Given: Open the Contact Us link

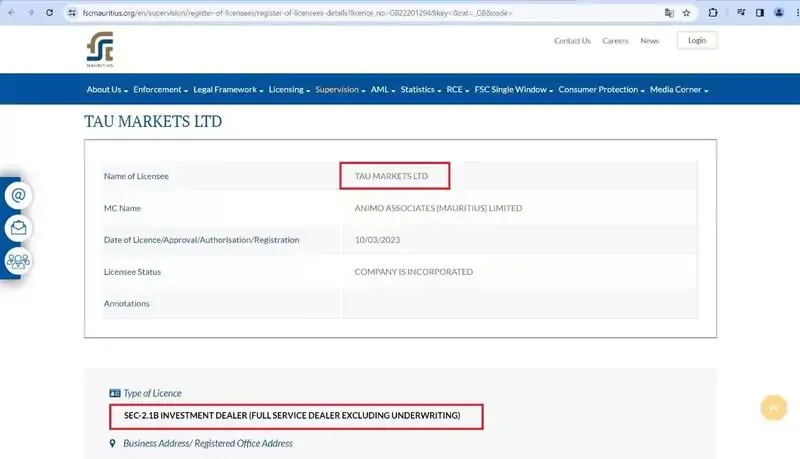Looking at the screenshot, I should point(572,41).
